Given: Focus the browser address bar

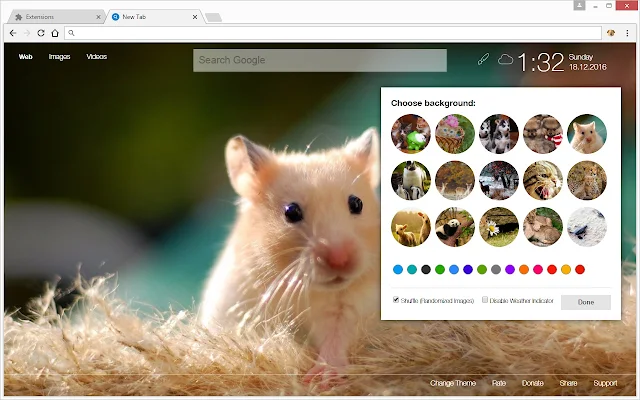Looking at the screenshot, I should click(333, 33).
